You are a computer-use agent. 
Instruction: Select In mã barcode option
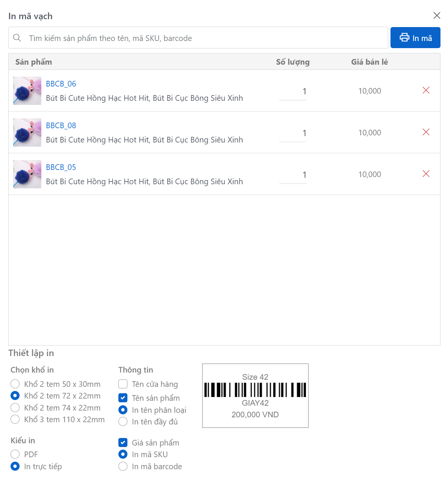pyautogui.click(x=123, y=466)
